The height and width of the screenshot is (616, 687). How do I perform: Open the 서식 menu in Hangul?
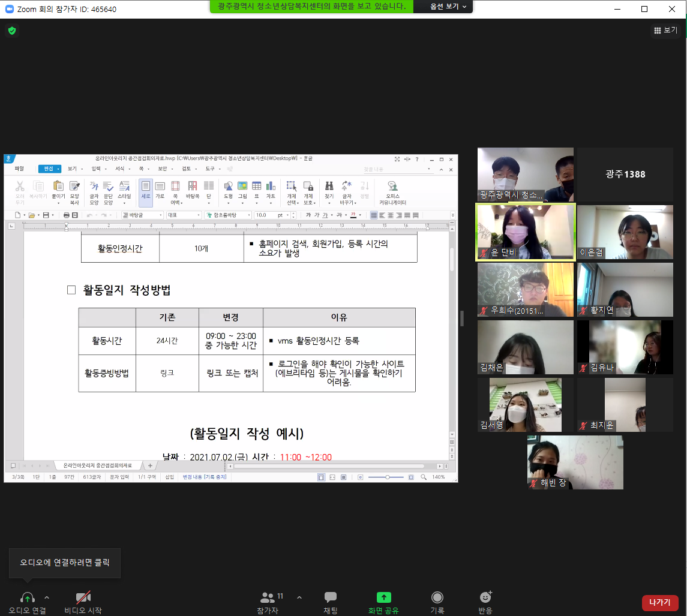119,169
